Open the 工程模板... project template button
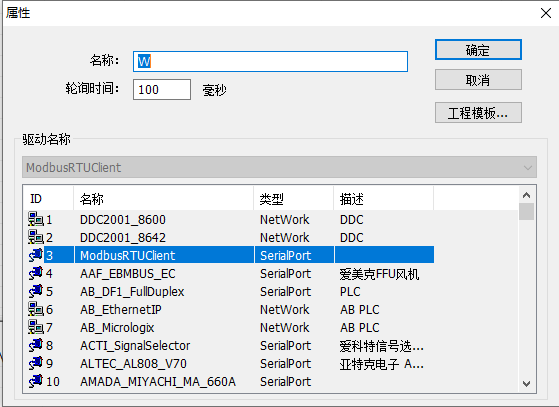559x407 pixels. tap(478, 113)
